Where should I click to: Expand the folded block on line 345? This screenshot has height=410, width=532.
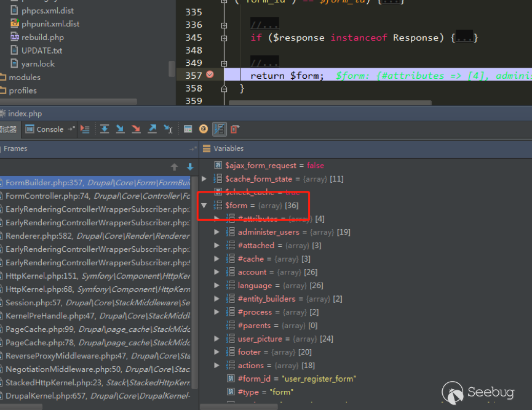(x=464, y=38)
